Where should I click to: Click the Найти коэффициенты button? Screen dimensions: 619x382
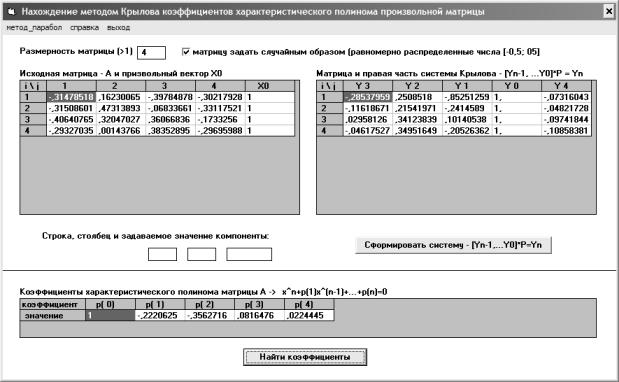(305, 357)
